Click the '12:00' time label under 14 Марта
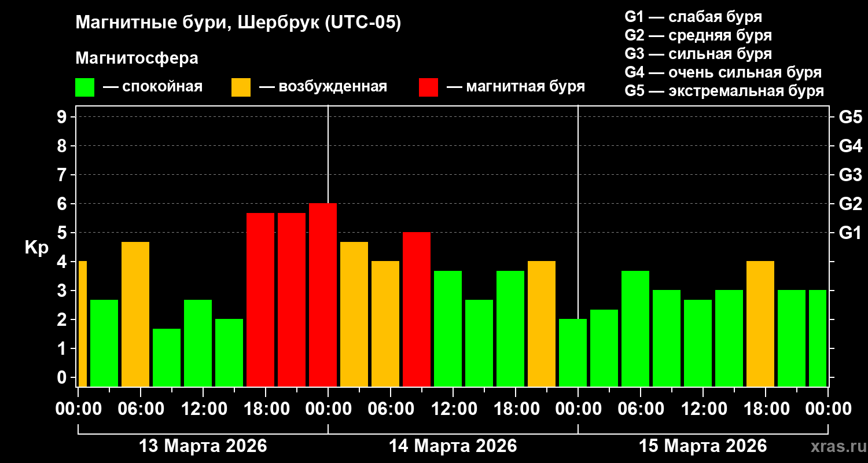The width and height of the screenshot is (868, 463). click(x=453, y=409)
